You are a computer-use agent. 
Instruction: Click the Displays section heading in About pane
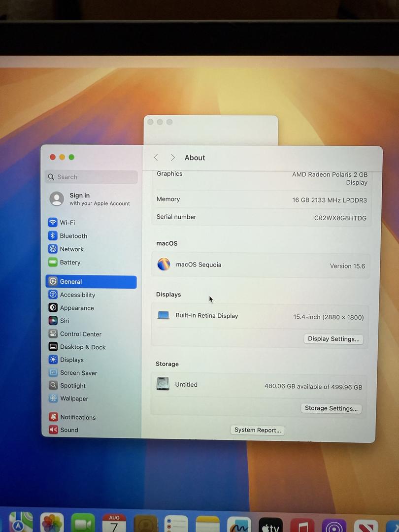[x=168, y=294]
